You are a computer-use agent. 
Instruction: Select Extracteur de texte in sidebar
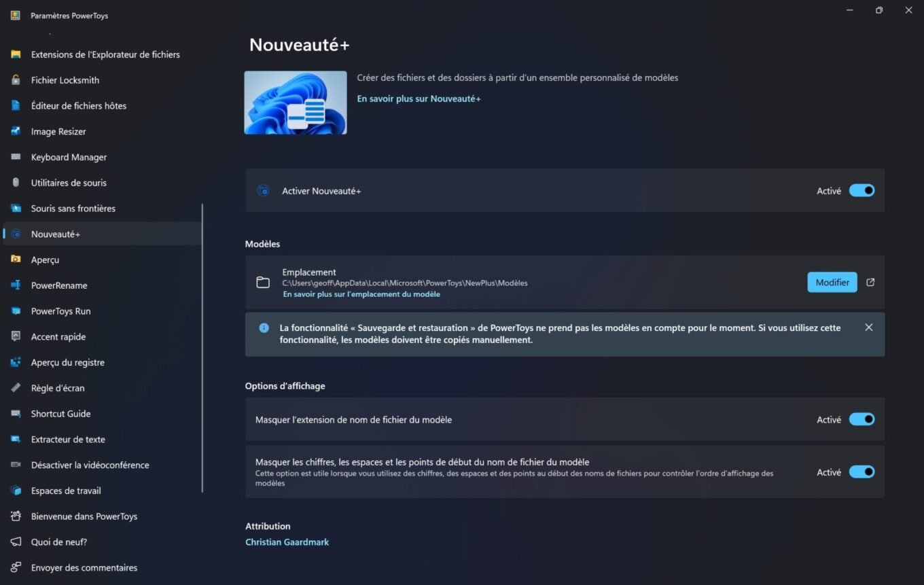[103, 440]
